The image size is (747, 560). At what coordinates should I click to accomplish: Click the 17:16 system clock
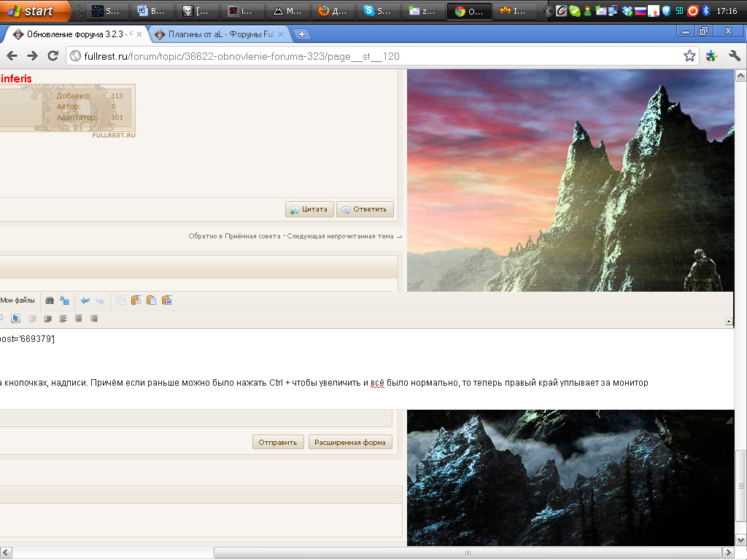[x=727, y=11]
